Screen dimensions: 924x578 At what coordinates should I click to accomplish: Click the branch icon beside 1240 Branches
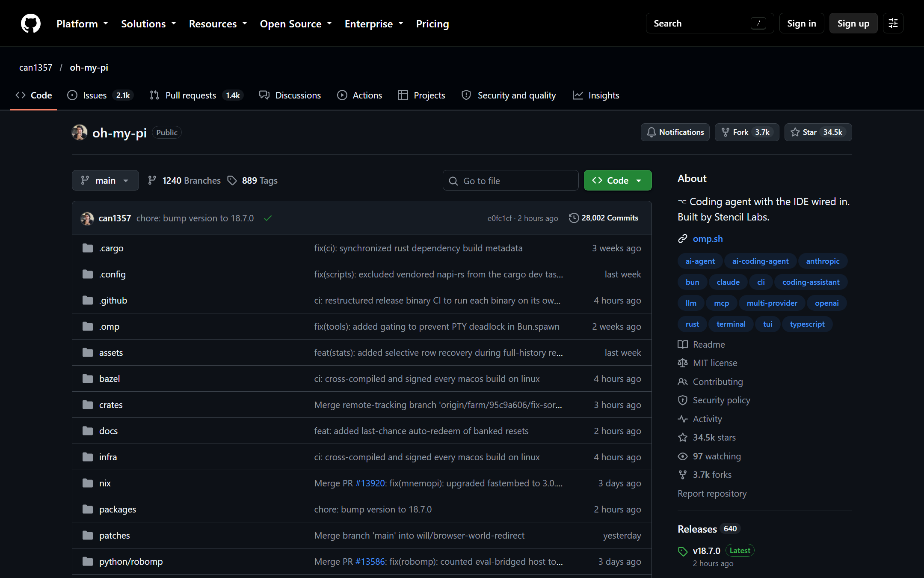tap(152, 181)
